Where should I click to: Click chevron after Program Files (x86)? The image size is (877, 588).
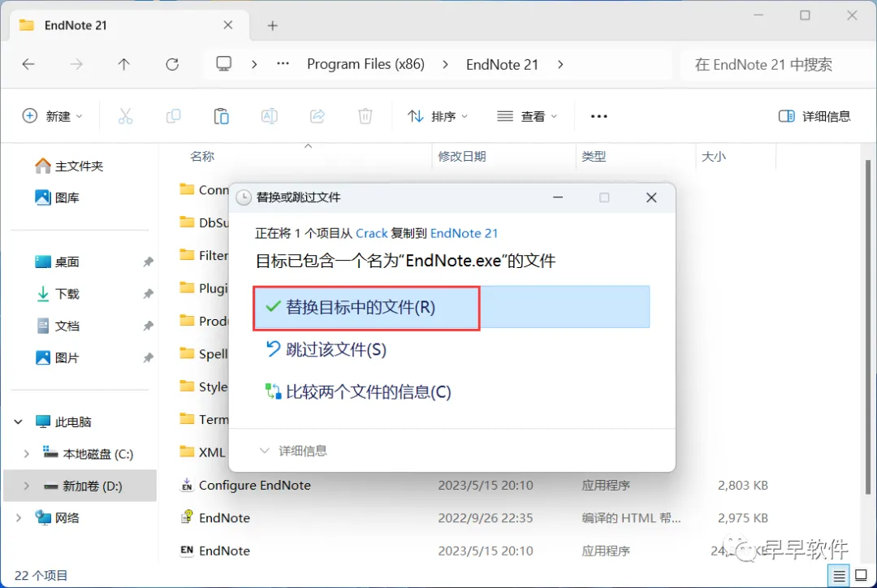click(445, 64)
